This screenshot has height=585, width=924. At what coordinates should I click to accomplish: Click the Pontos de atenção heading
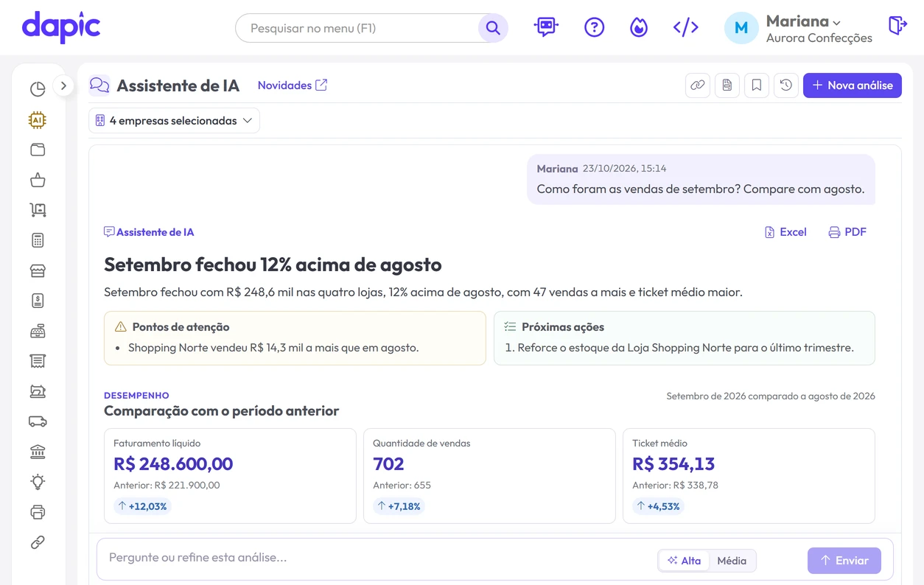pyautogui.click(x=181, y=327)
